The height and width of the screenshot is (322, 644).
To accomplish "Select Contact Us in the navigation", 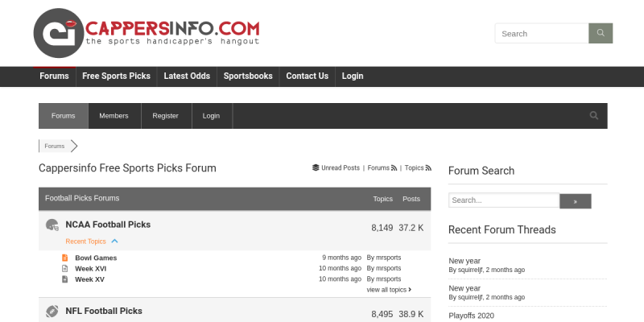I will 308,76.
